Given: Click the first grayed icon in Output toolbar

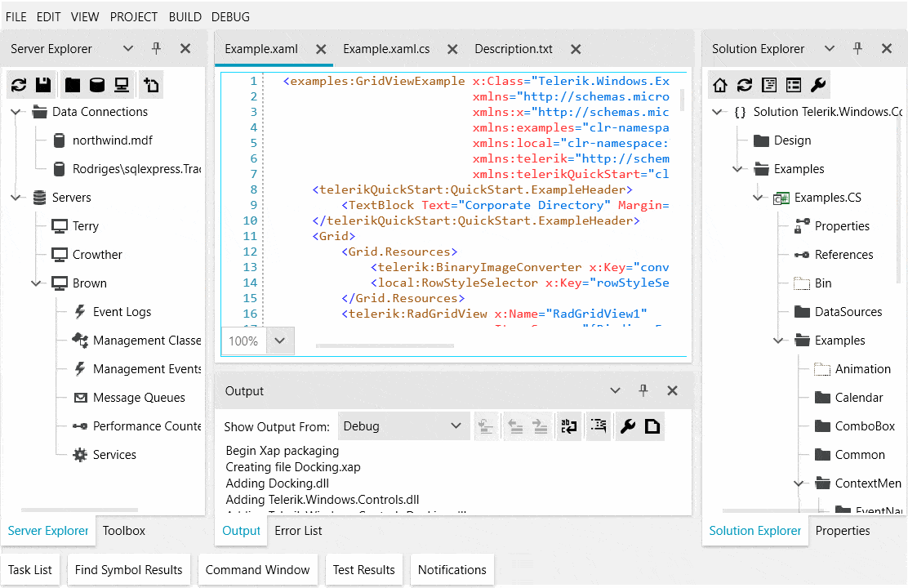Looking at the screenshot, I should click(486, 426).
